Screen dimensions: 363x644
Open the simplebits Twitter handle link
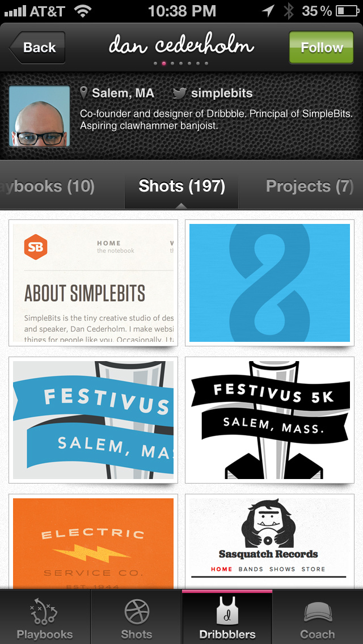tap(221, 93)
